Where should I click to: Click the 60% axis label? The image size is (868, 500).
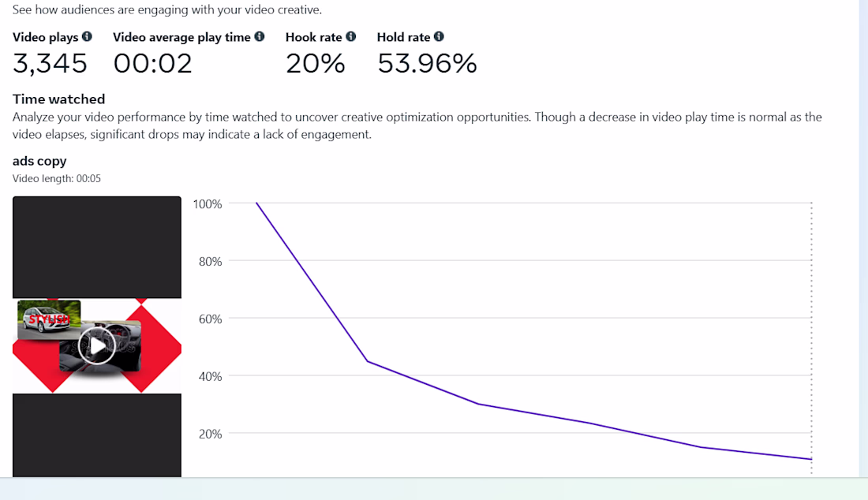(x=211, y=319)
